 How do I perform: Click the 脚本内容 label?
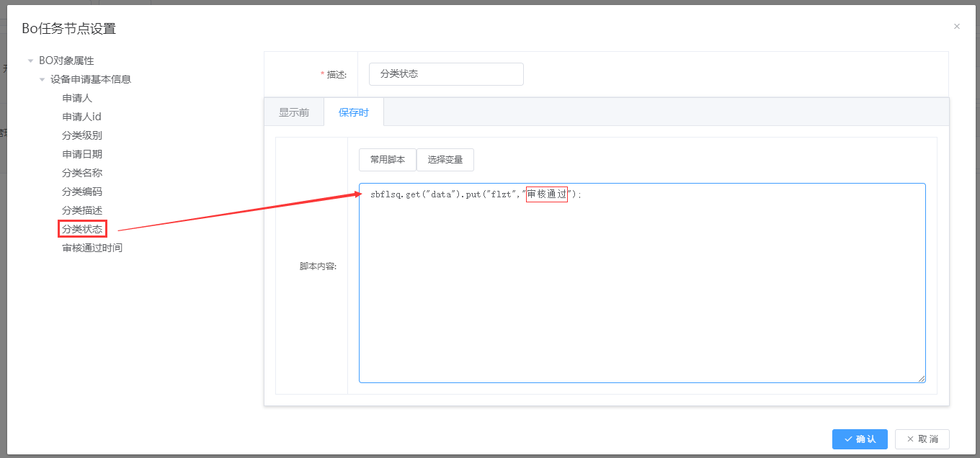tap(318, 266)
